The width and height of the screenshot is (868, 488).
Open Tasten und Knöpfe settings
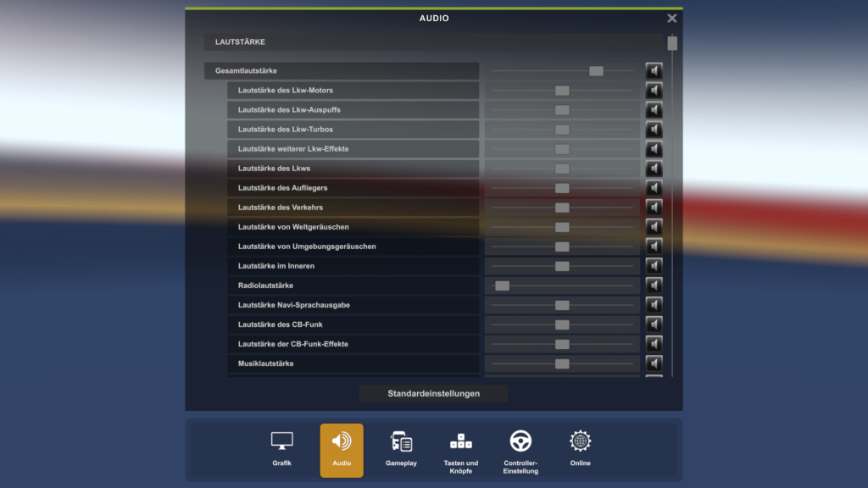pyautogui.click(x=460, y=449)
